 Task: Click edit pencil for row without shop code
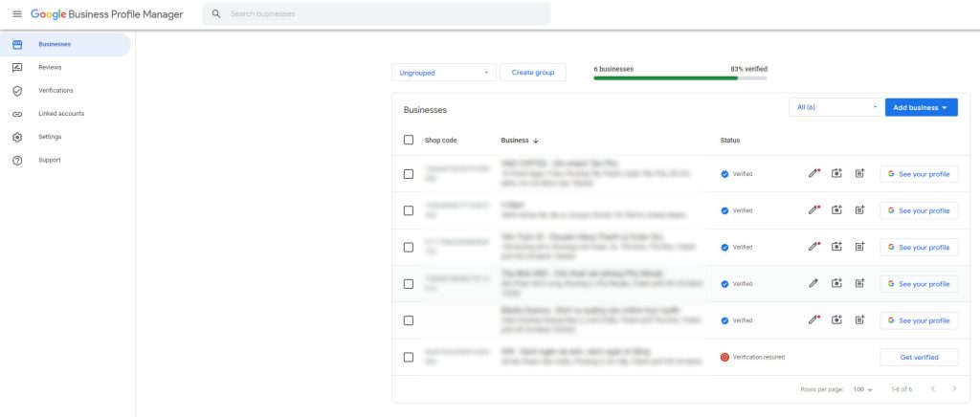click(x=813, y=320)
